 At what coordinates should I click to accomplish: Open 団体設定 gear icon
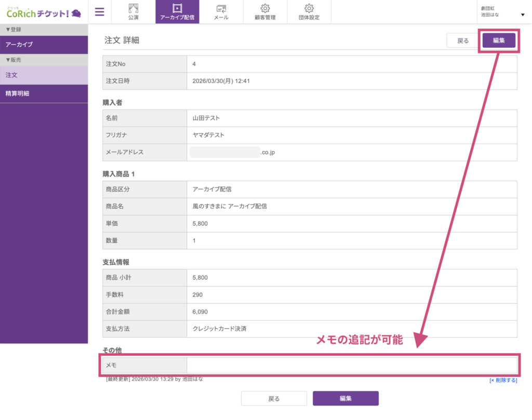point(309,9)
